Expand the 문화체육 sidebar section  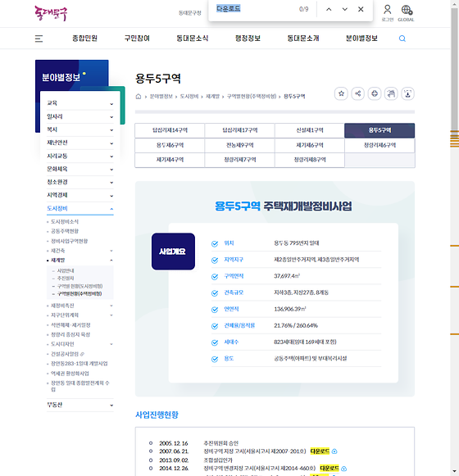tap(80, 169)
